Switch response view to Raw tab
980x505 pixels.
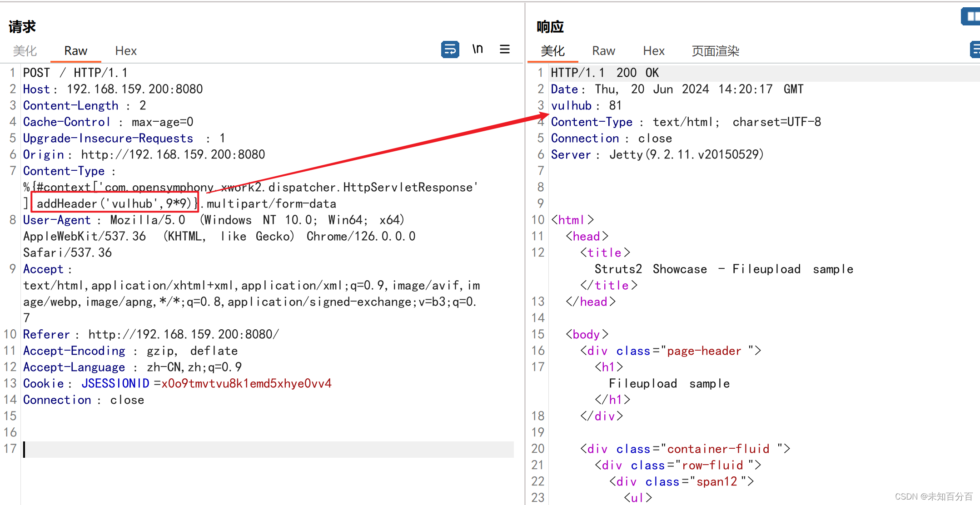pos(603,51)
